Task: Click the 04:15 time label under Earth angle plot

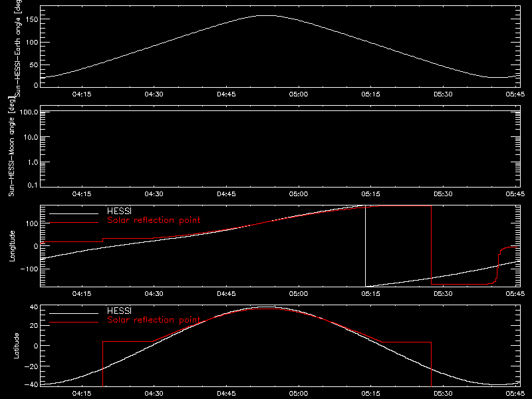Action: pos(82,94)
